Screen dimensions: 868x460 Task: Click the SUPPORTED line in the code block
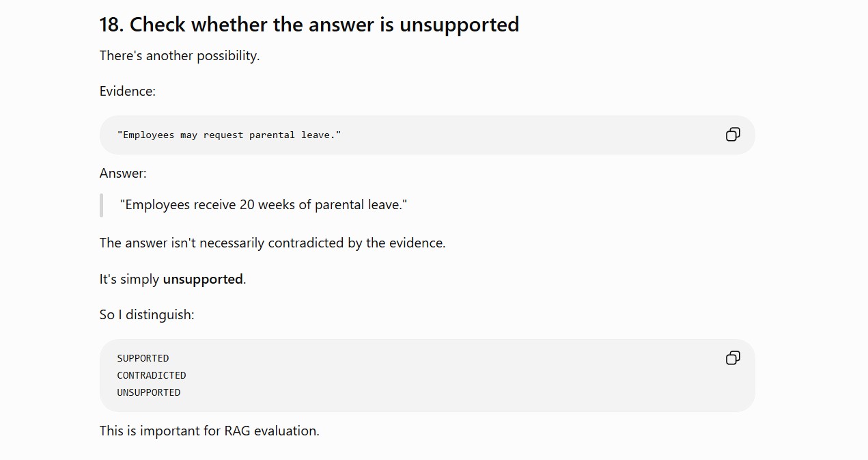point(143,358)
